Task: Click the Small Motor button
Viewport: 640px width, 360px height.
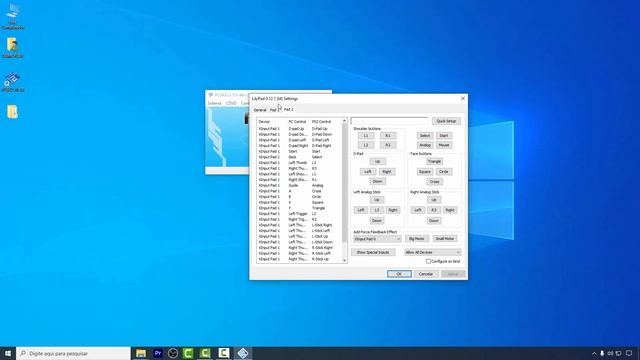Action: (445, 239)
